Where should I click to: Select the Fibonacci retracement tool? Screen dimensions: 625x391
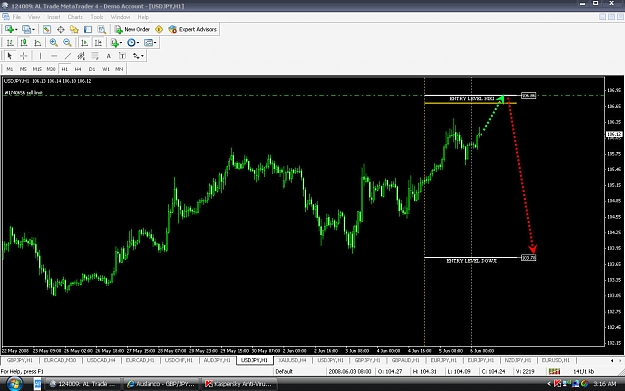(95, 56)
